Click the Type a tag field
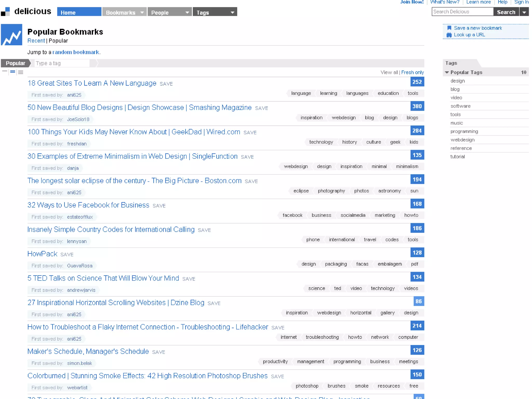The image size is (532, 399). pyautogui.click(x=62, y=63)
